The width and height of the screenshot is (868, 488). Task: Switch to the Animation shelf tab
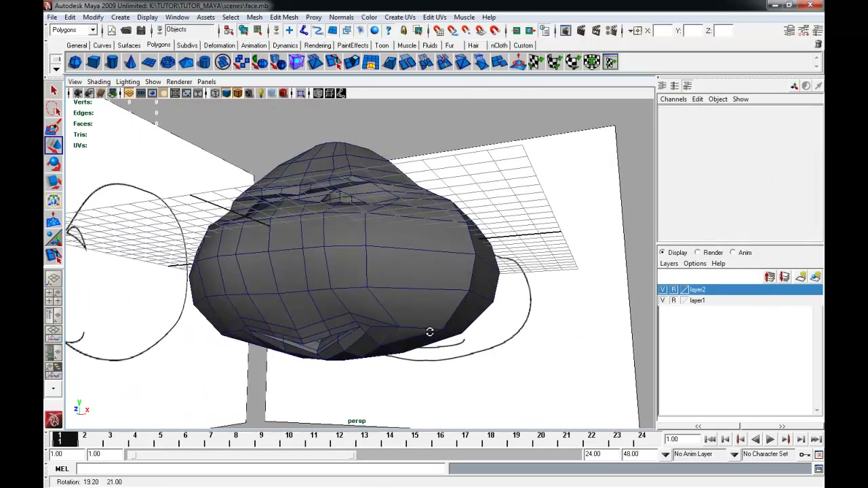click(x=254, y=45)
